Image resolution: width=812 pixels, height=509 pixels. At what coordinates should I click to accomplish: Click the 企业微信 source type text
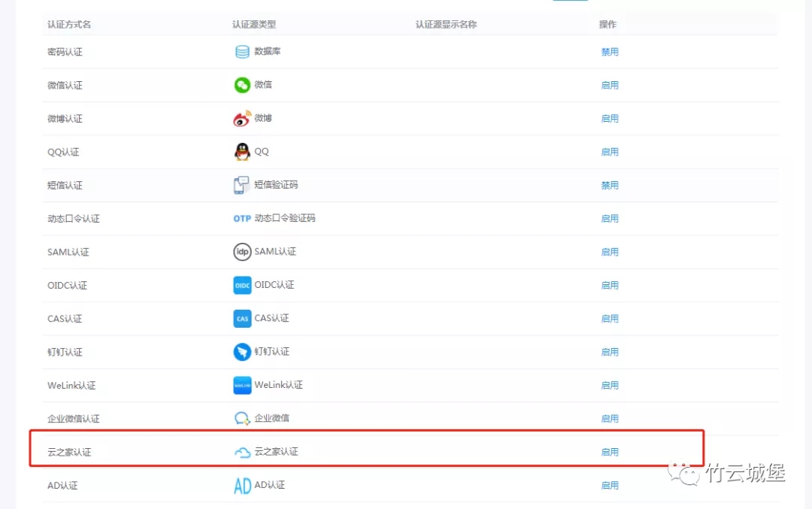pos(272,418)
